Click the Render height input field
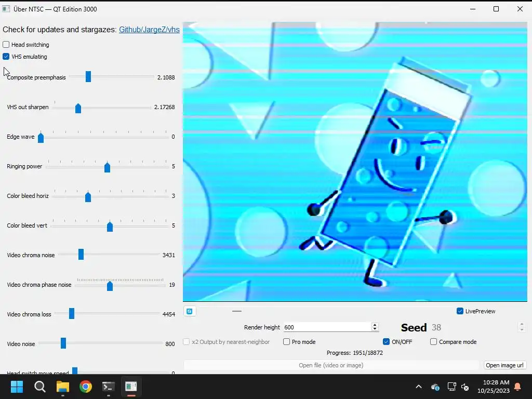This screenshot has width=532, height=399. 327,327
